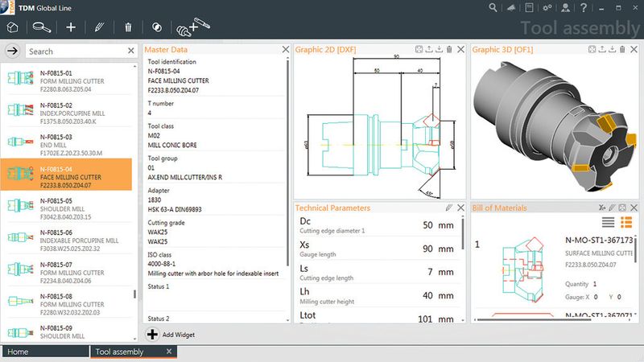The image size is (644, 362).
Task: Open the home module cube icon in toolbar
Action: tap(12, 27)
